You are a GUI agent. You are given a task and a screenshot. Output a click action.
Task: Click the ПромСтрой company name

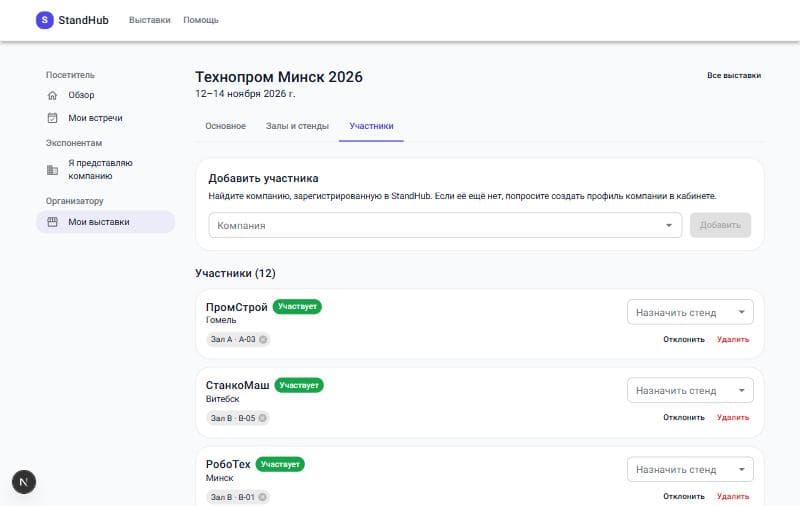[236, 307]
